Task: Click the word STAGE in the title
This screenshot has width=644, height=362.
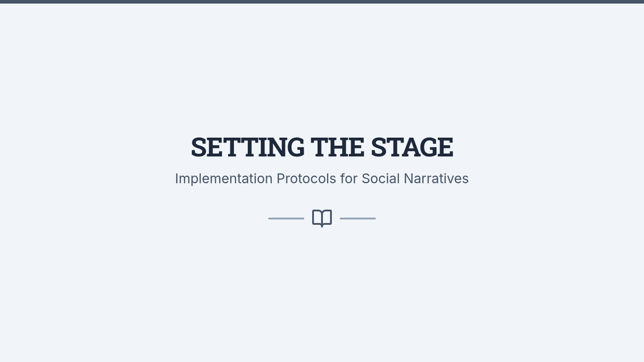Action: [412, 147]
